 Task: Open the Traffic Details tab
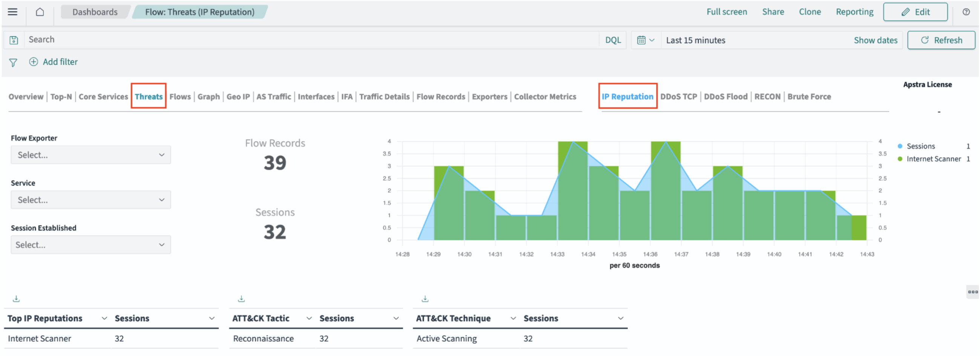click(384, 97)
